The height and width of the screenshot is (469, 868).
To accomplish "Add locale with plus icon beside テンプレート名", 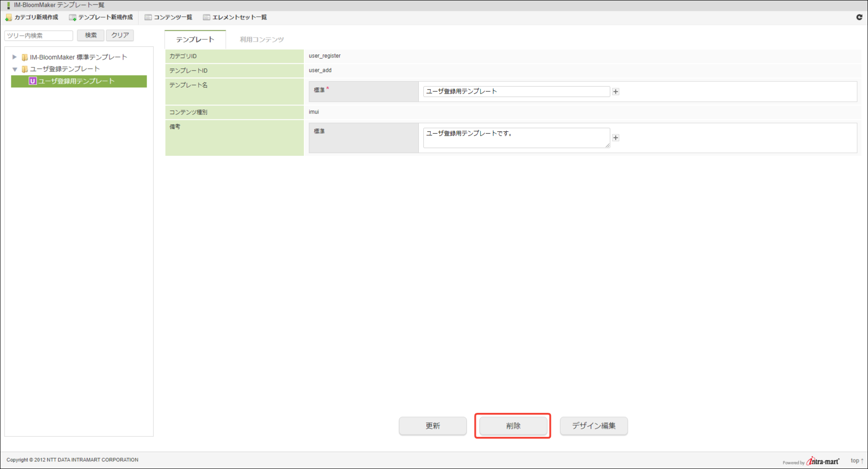I will tap(615, 91).
